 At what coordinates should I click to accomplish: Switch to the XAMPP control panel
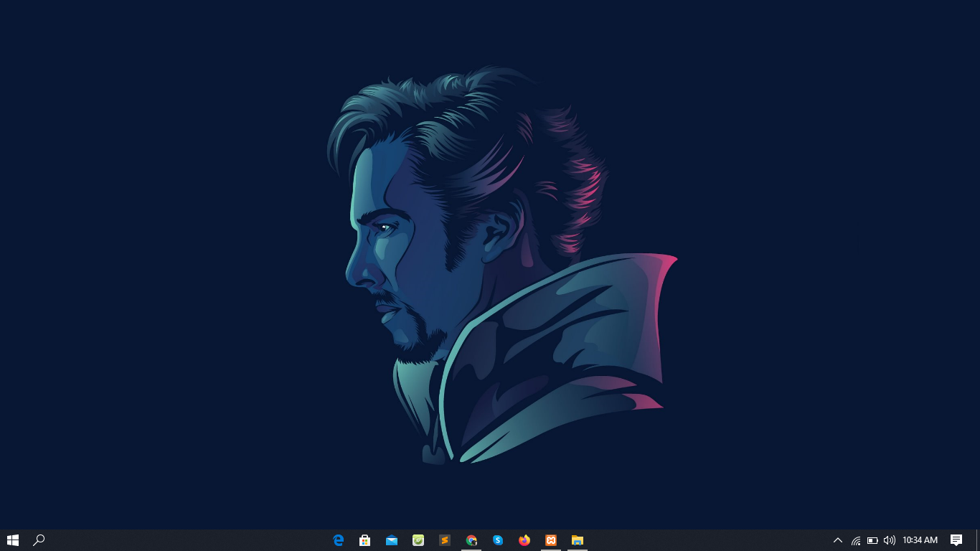pos(551,540)
